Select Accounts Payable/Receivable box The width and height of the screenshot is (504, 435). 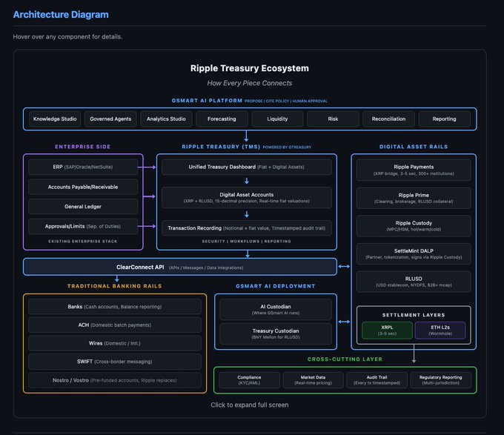click(83, 187)
